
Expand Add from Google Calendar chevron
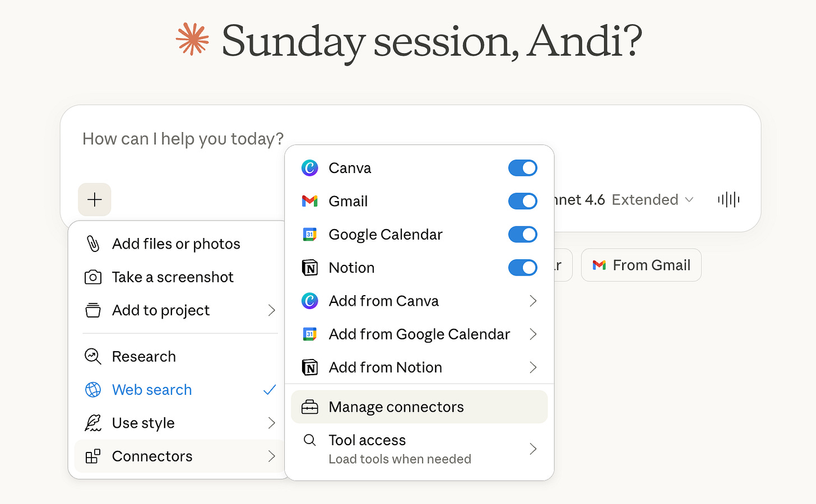(x=532, y=334)
